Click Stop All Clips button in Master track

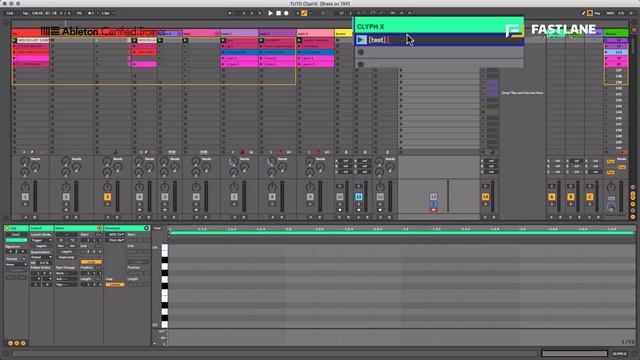click(624, 152)
